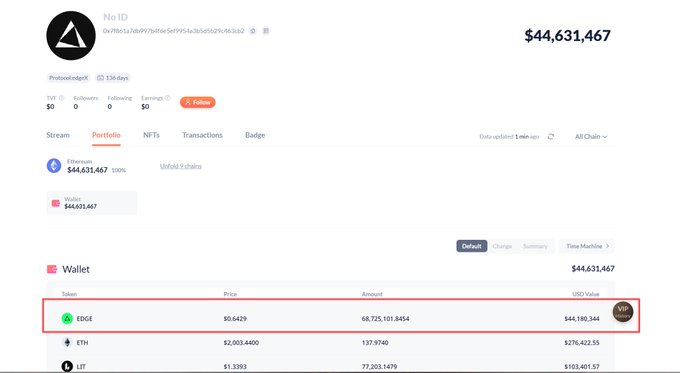Click the USD Value column header
Viewport: 680px width, 373px height.
585,294
